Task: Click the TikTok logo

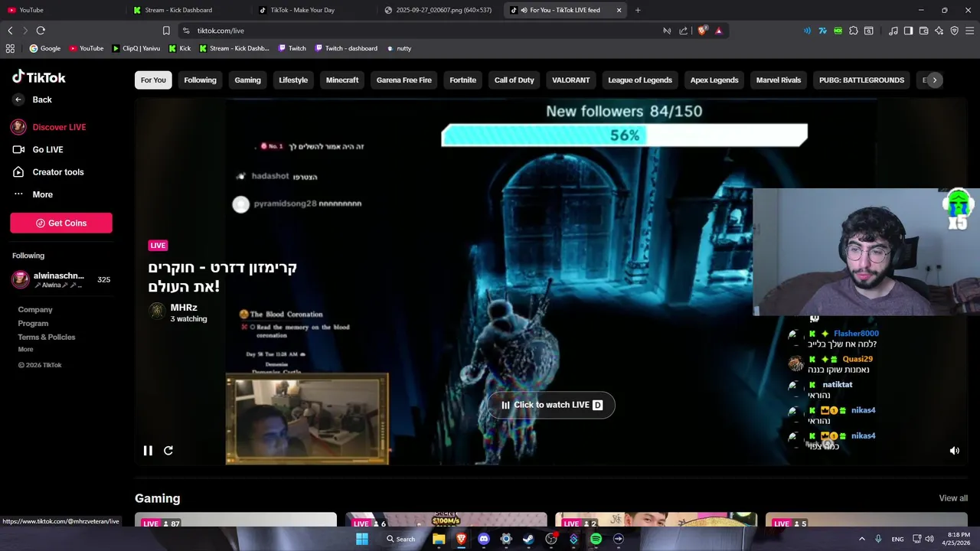Action: (x=38, y=77)
